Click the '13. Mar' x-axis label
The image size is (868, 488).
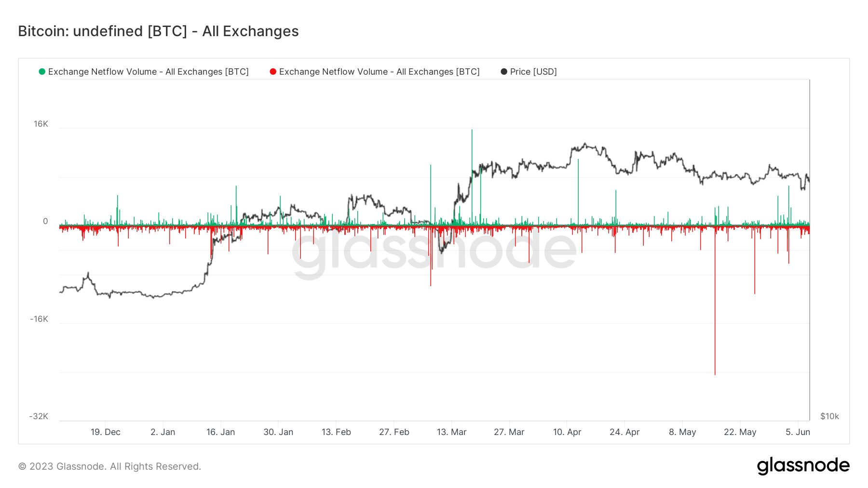451,432
